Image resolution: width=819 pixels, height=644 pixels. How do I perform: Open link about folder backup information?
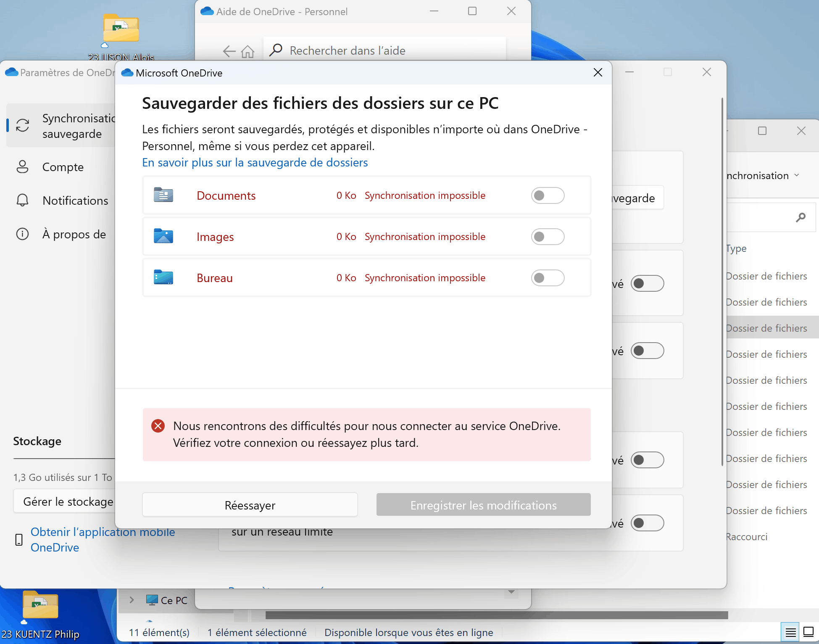(255, 163)
